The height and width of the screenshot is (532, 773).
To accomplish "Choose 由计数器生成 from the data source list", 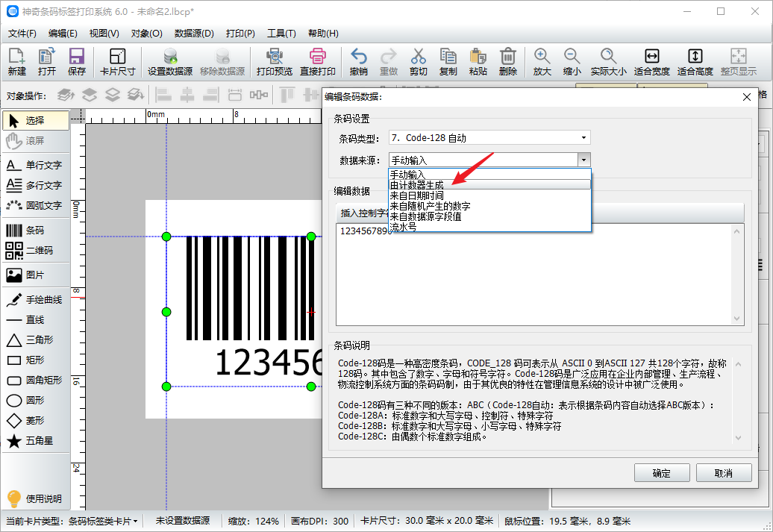I will tap(489, 185).
